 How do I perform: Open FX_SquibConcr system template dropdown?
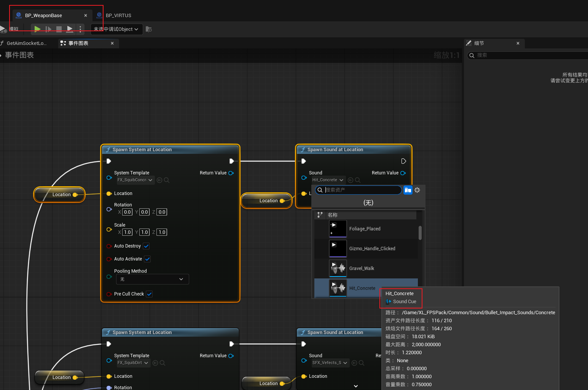tap(135, 180)
